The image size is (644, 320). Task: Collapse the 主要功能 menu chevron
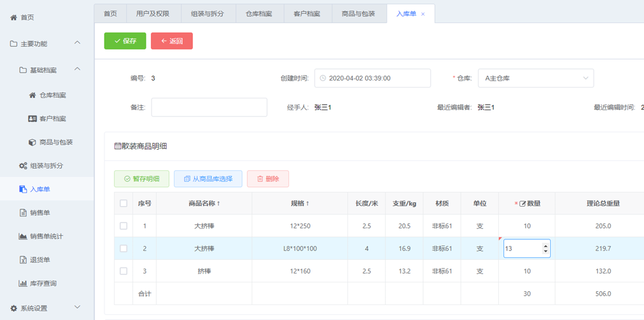77,43
